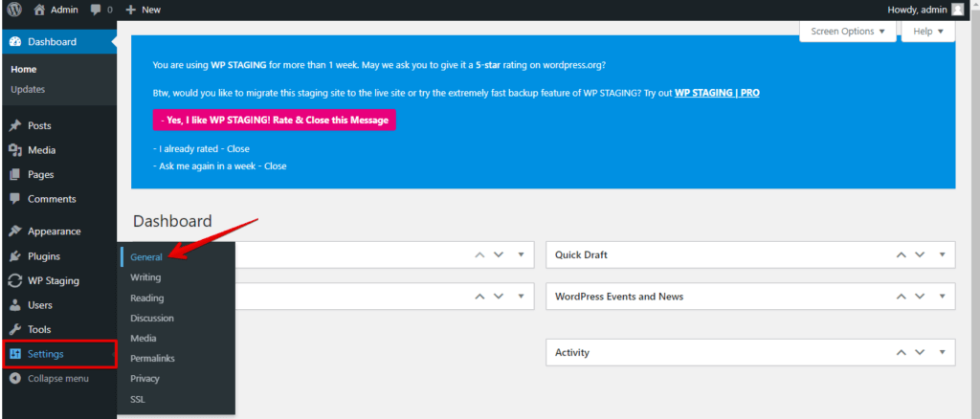The image size is (980, 419).
Task: Open the WP STAGING | PRO link
Action: tap(717, 93)
